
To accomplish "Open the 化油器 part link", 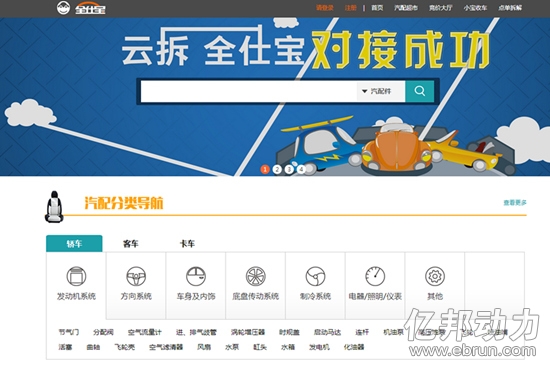I will click(354, 347).
